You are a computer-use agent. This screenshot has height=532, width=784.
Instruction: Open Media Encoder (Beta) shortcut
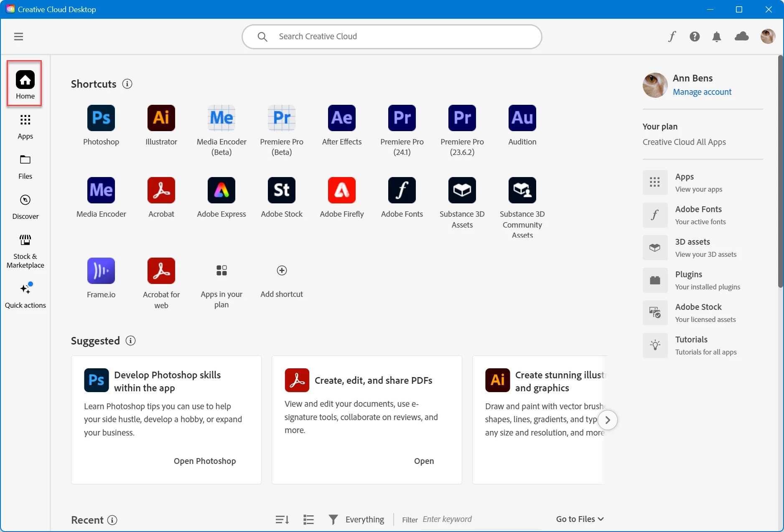[221, 118]
